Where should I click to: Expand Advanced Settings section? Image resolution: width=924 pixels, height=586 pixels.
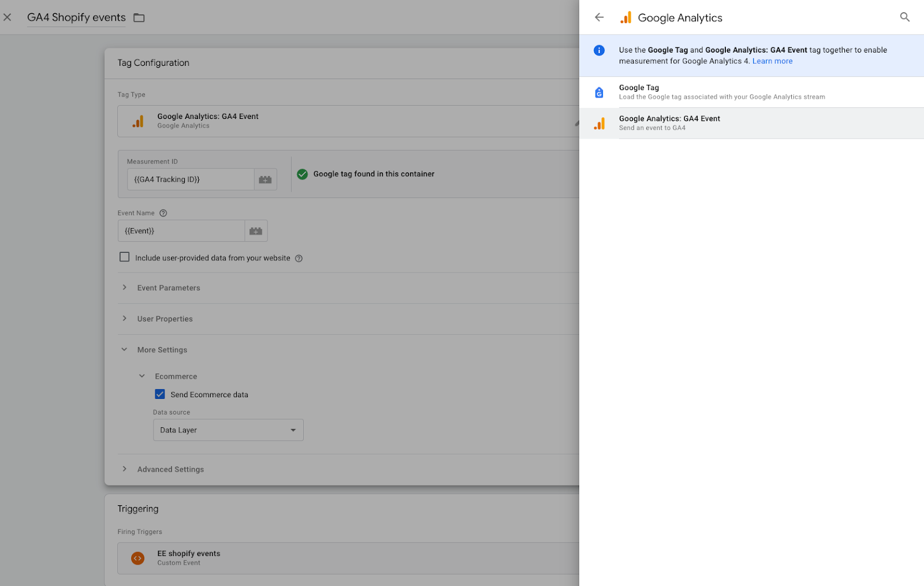point(170,469)
